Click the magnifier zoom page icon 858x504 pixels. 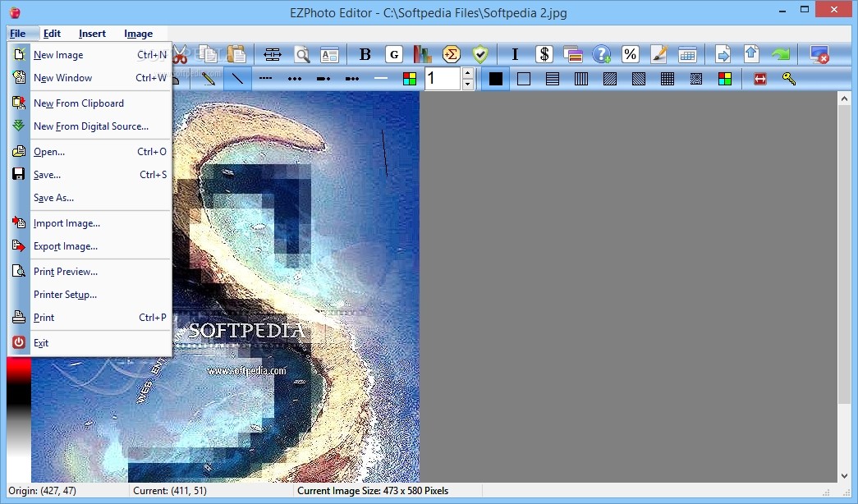point(301,54)
